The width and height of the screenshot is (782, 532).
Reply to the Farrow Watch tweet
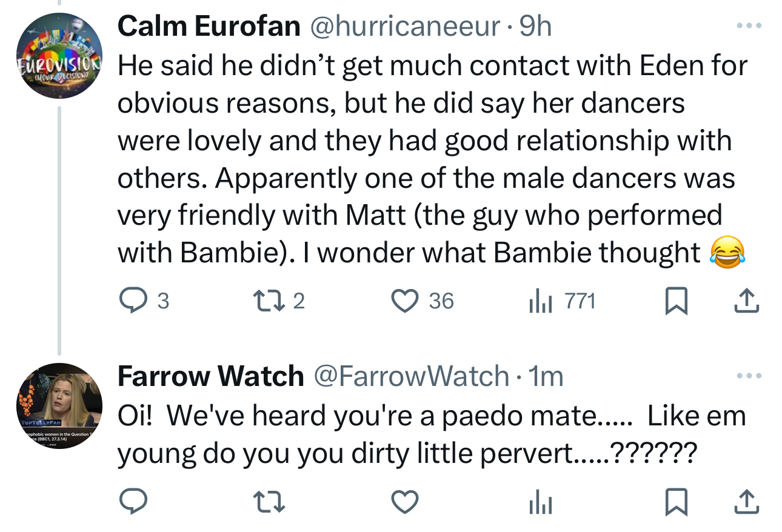(130, 500)
